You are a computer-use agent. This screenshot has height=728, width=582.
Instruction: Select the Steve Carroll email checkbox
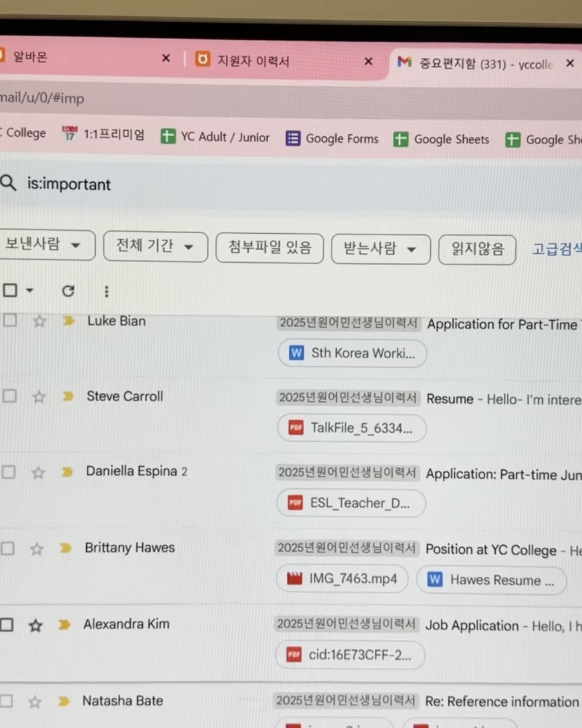click(x=8, y=396)
